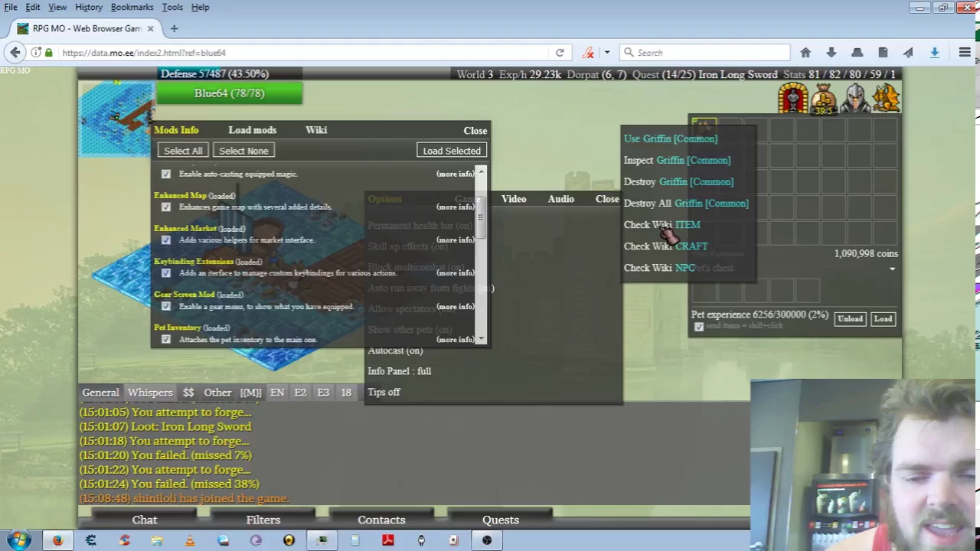Choose Destroy All Griffin [Common]
The width and height of the screenshot is (980, 551).
pos(686,203)
